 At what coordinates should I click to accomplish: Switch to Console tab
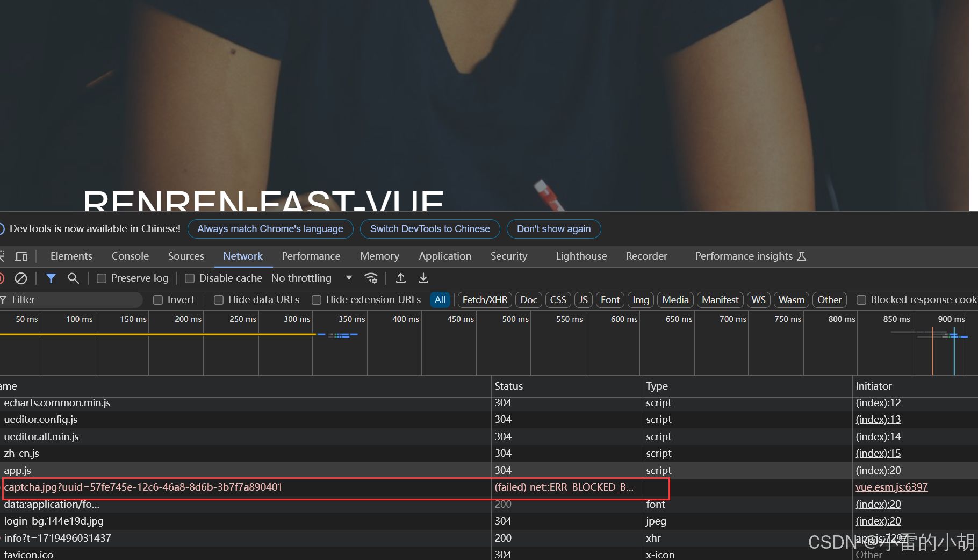130,256
